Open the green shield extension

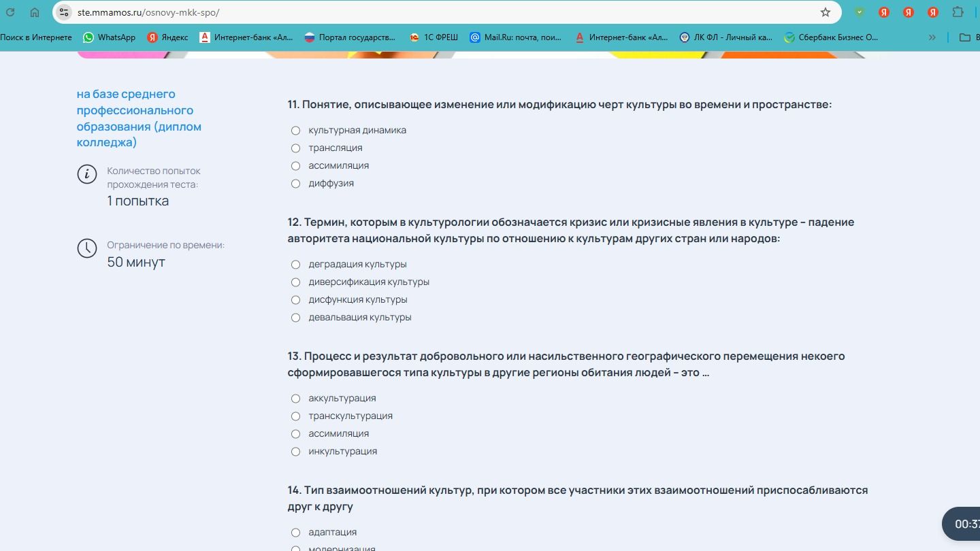pos(860,12)
